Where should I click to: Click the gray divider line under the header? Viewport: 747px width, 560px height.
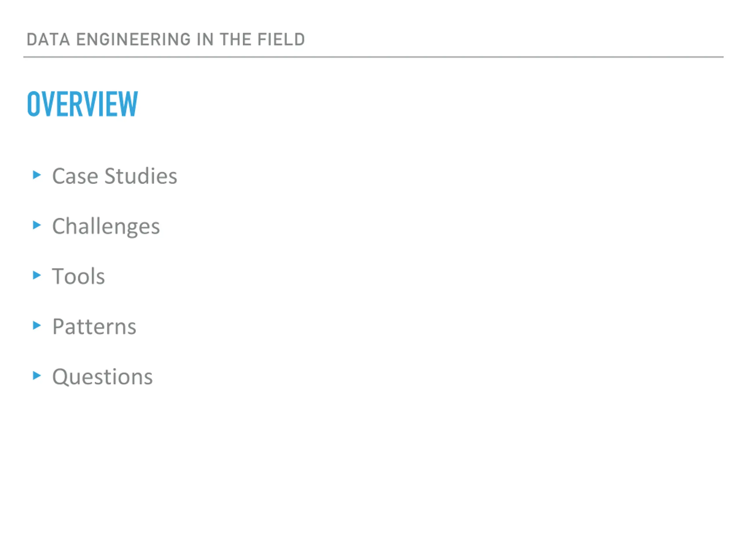pos(373,57)
